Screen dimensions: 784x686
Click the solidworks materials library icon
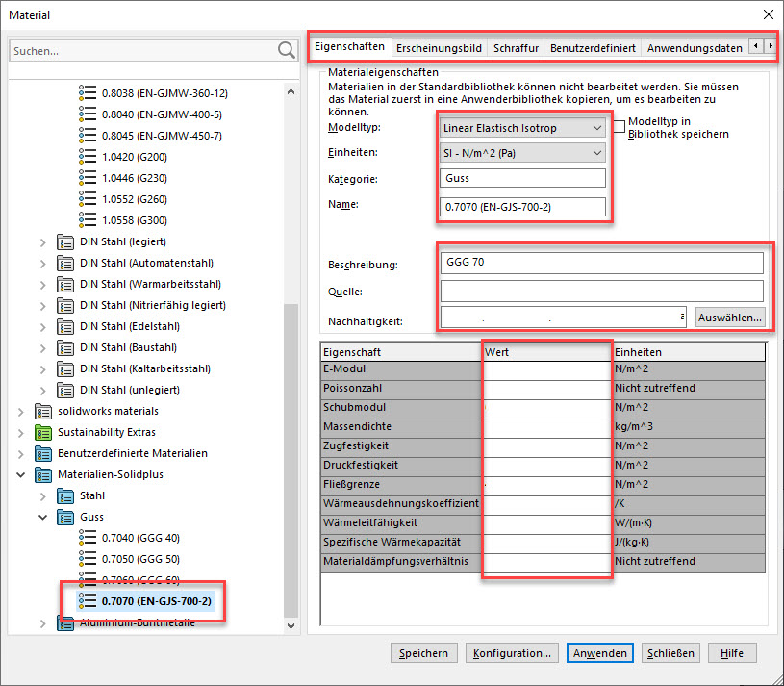point(43,411)
